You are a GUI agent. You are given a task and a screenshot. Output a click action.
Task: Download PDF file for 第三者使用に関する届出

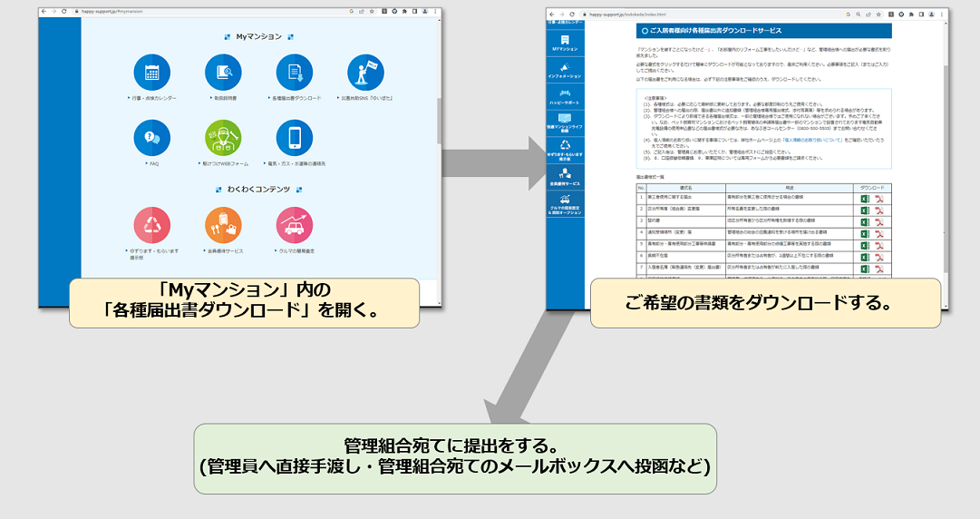(878, 198)
